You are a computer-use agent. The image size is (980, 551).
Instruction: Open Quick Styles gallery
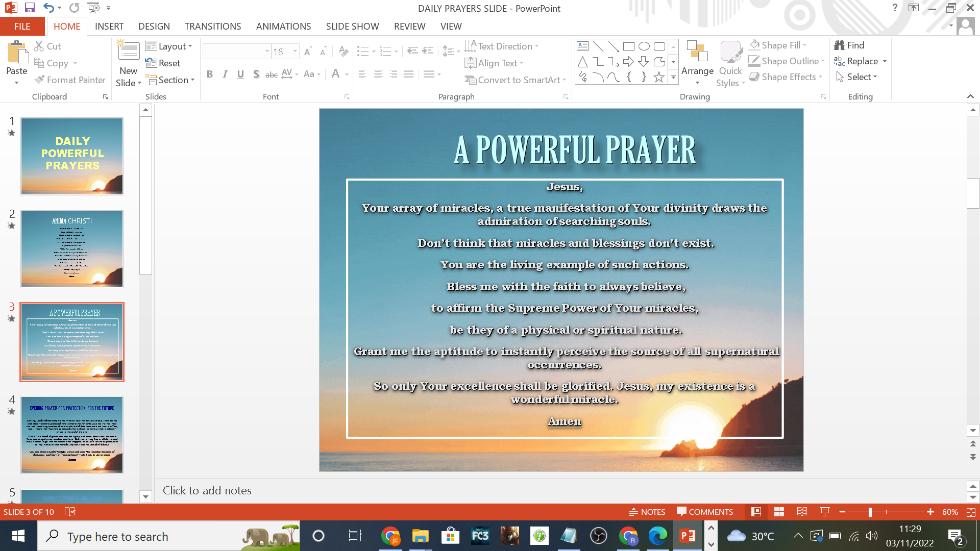pyautogui.click(x=730, y=63)
